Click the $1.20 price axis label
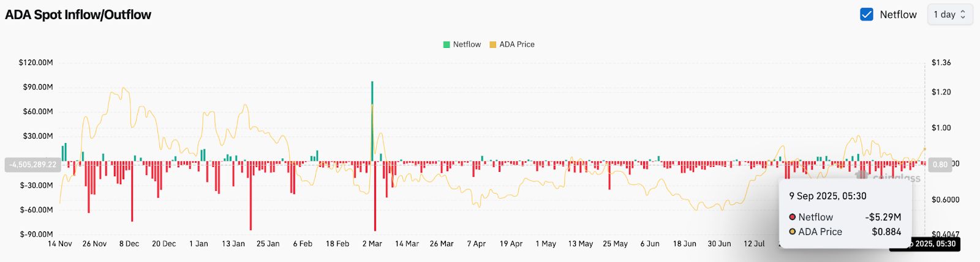This screenshot has height=262, width=980. 941,92
